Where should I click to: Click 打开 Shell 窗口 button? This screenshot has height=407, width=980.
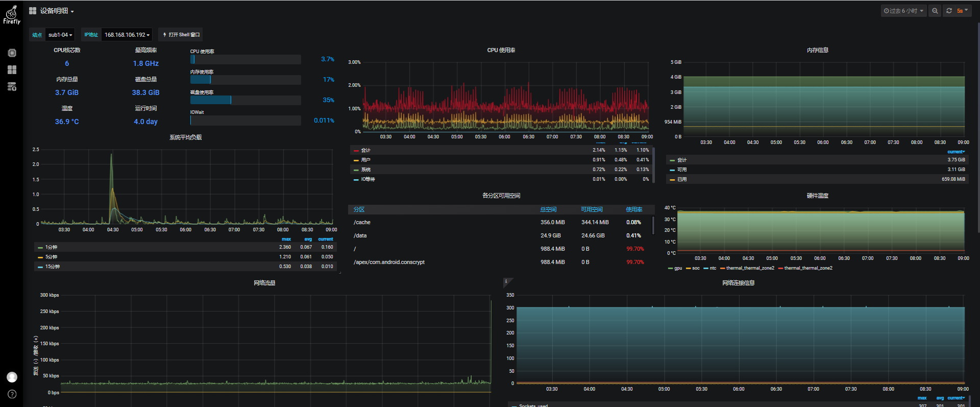pos(181,35)
